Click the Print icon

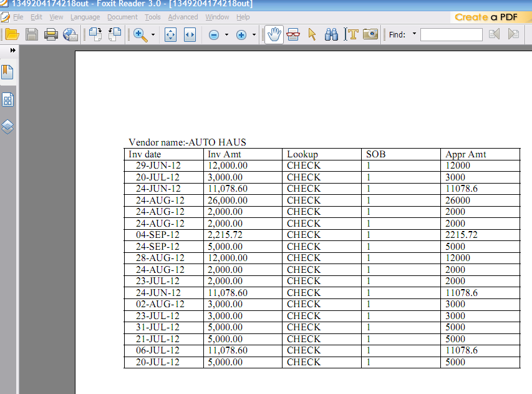51,34
